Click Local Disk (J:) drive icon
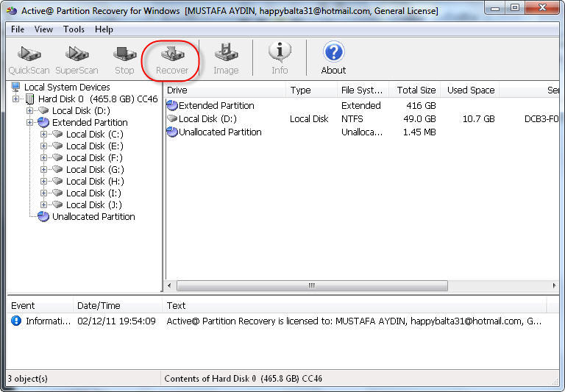The image size is (565, 392). pos(57,204)
